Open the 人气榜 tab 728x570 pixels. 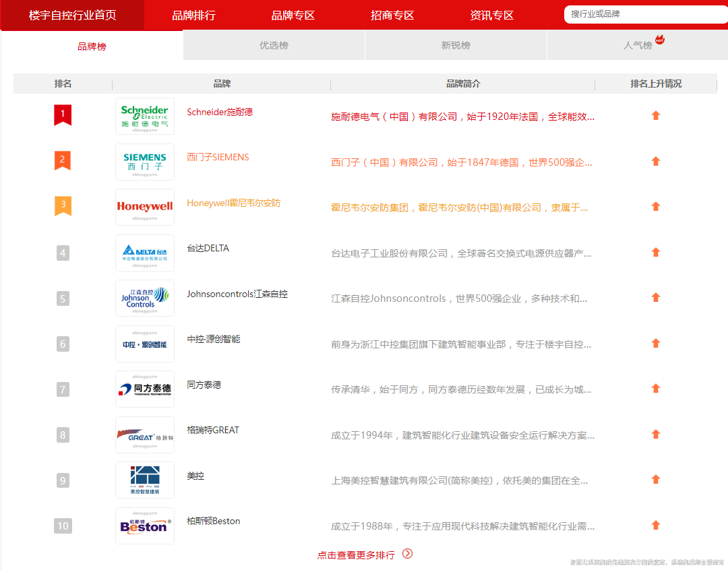(x=638, y=45)
